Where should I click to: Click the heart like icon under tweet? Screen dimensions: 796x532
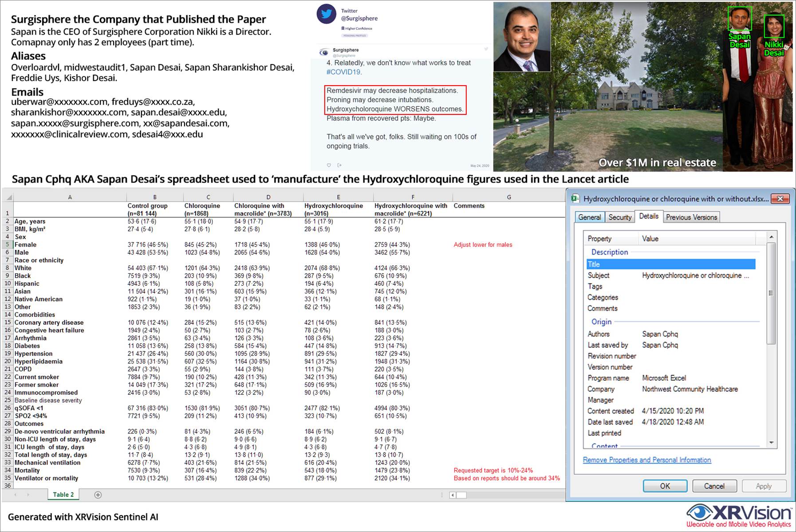[x=329, y=165]
